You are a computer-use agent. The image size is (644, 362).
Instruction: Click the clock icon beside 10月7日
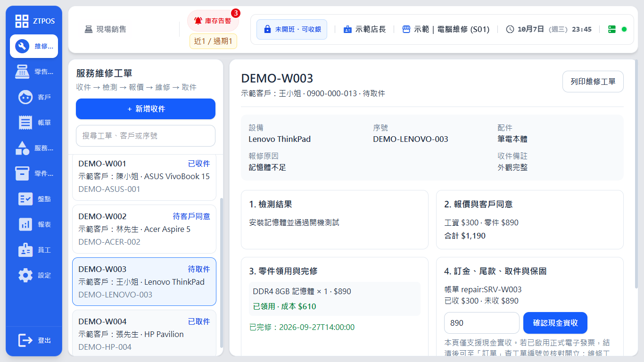click(510, 29)
